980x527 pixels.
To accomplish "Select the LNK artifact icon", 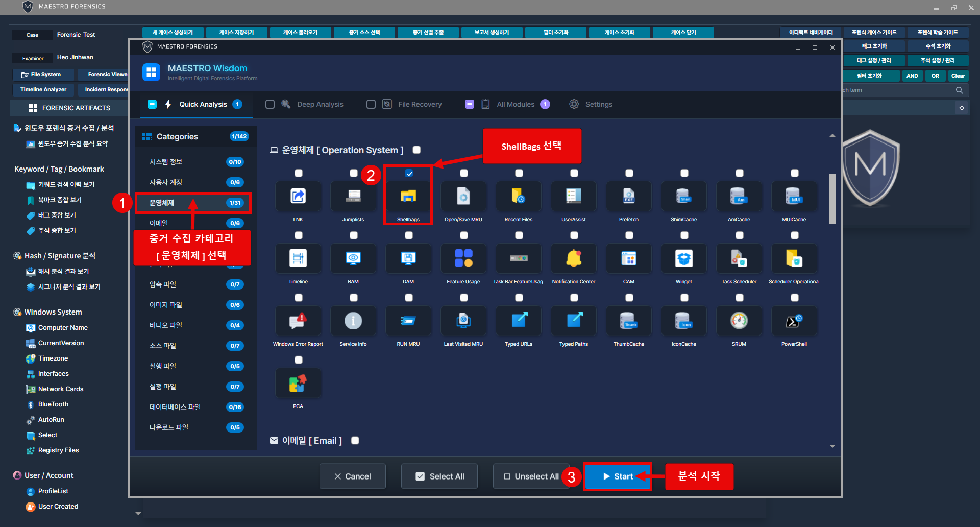I will point(298,196).
